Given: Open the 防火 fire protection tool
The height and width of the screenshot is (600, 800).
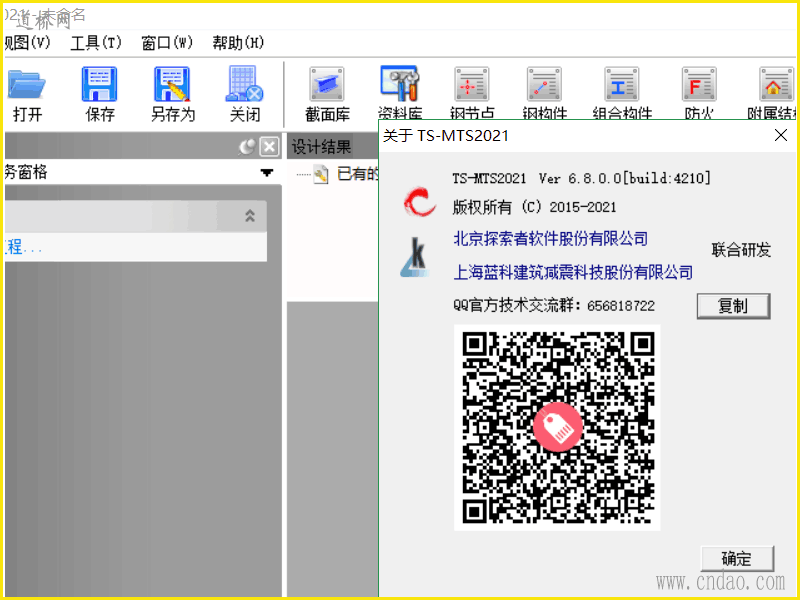Looking at the screenshot, I should point(699,92).
